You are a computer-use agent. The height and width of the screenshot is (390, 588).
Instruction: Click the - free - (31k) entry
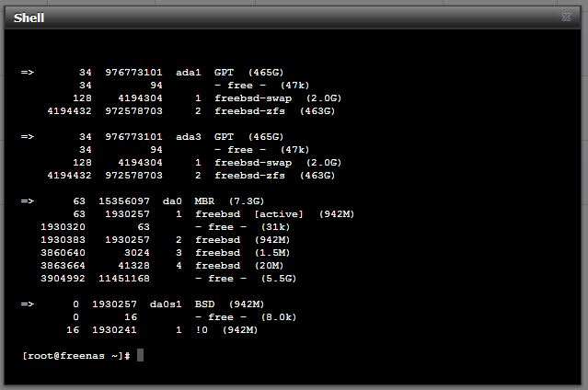pos(243,227)
